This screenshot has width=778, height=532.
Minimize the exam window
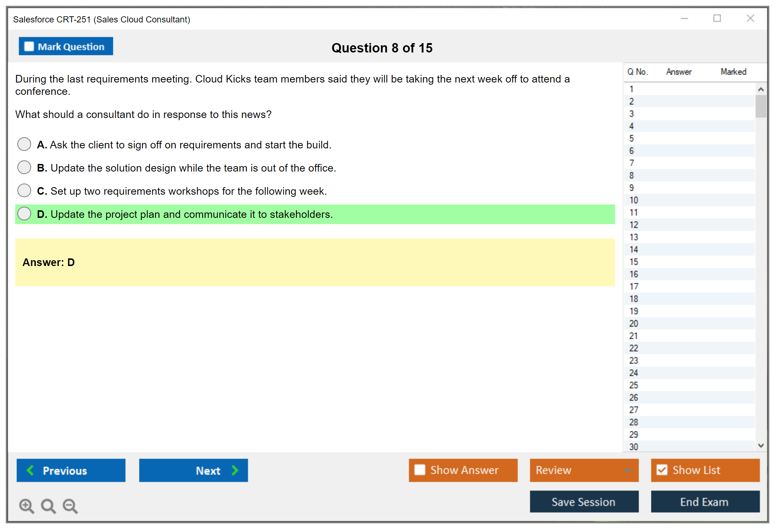pyautogui.click(x=684, y=18)
